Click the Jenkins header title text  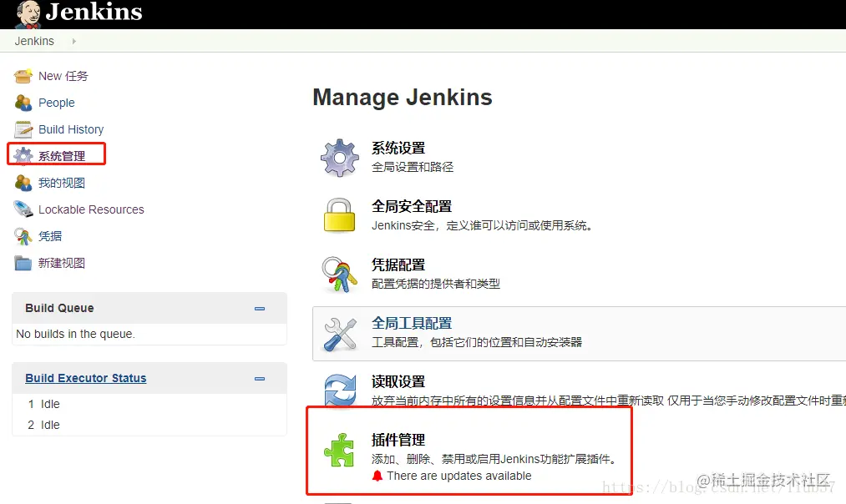(94, 12)
